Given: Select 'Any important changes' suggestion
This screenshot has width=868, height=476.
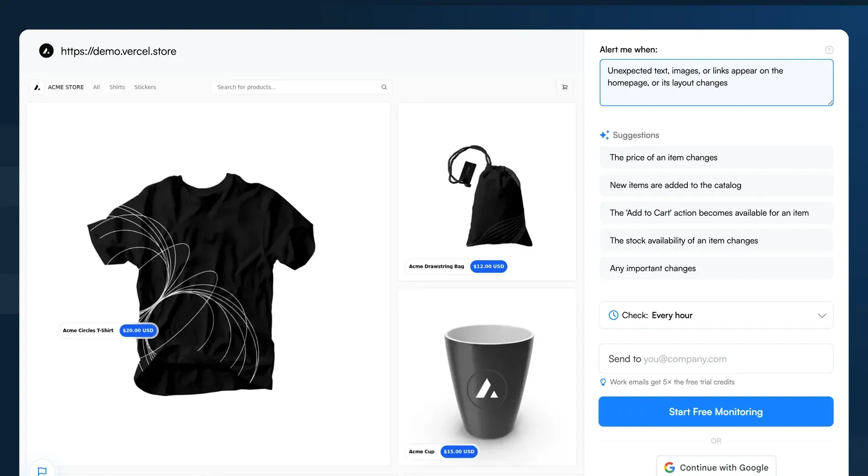Looking at the screenshot, I should 716,268.
